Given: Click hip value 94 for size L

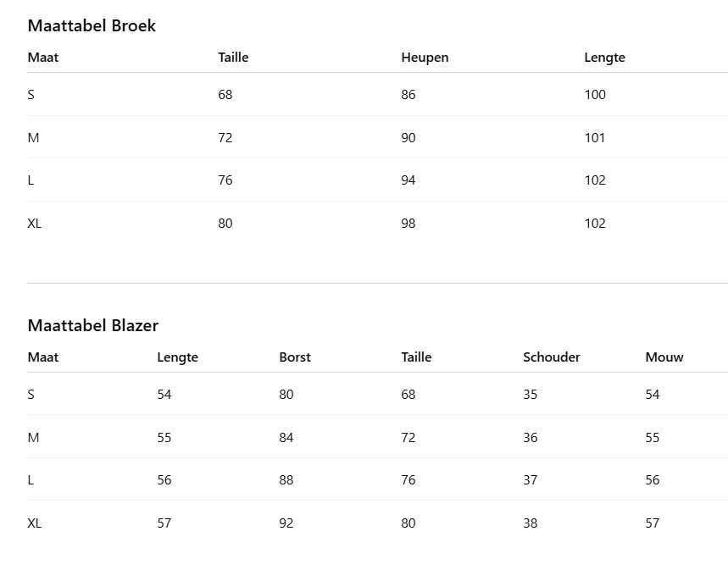Looking at the screenshot, I should click(408, 180).
